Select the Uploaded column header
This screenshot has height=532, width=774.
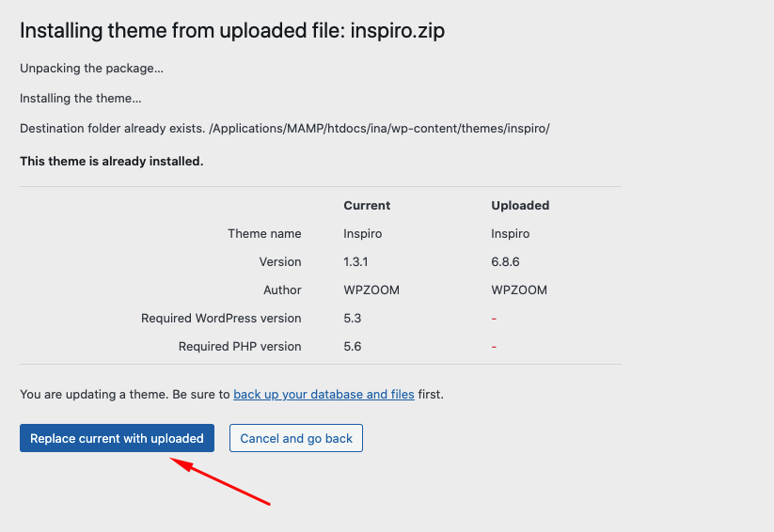(520, 205)
